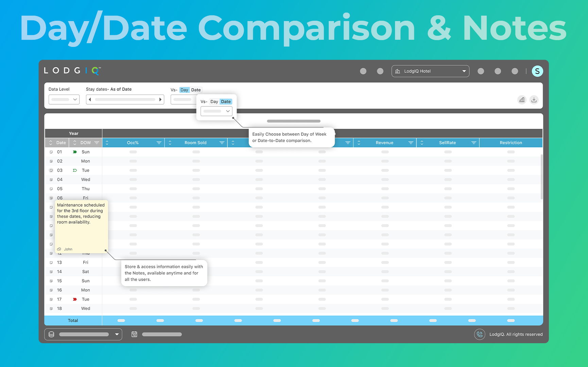Click the Room Sold header label
This screenshot has width=588, height=367.
tap(195, 143)
